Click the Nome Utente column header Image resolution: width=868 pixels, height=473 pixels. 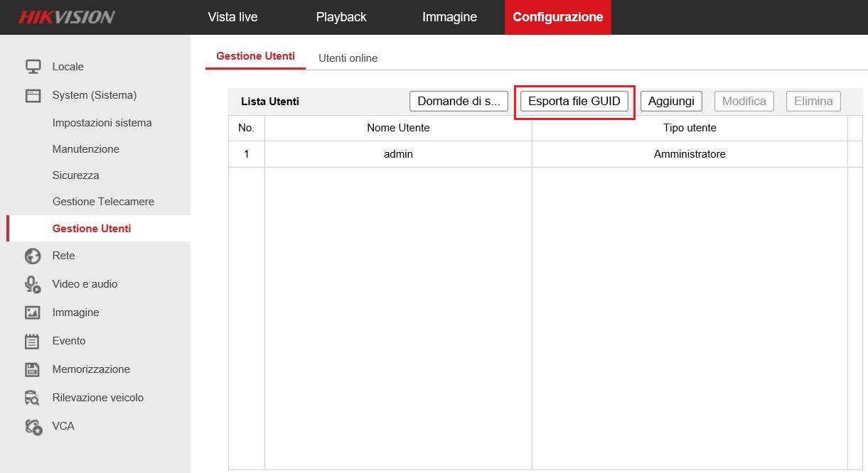point(398,128)
